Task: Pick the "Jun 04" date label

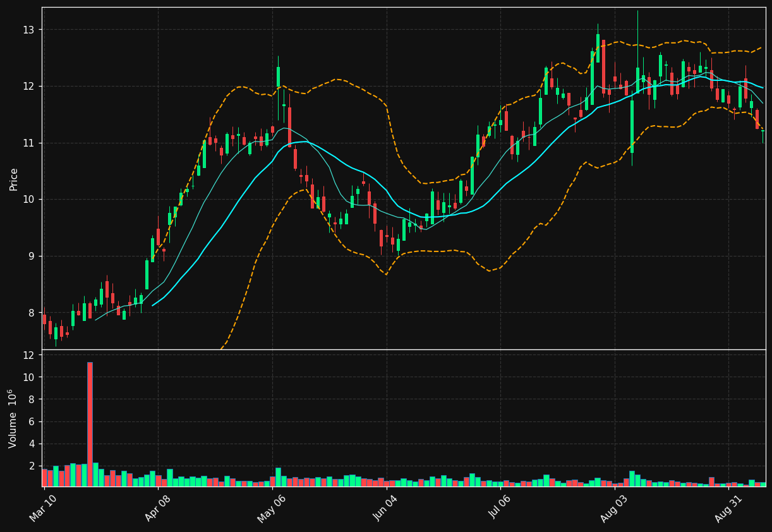Action: tap(385, 509)
